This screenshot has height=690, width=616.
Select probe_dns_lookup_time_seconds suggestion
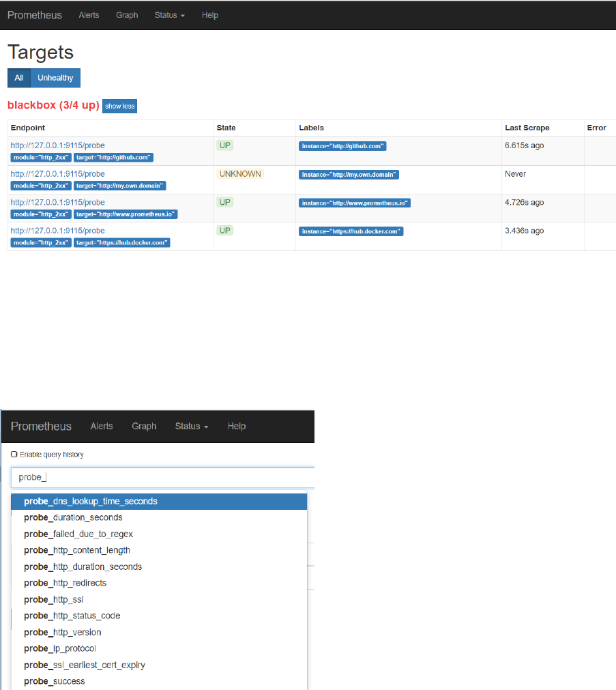(159, 502)
